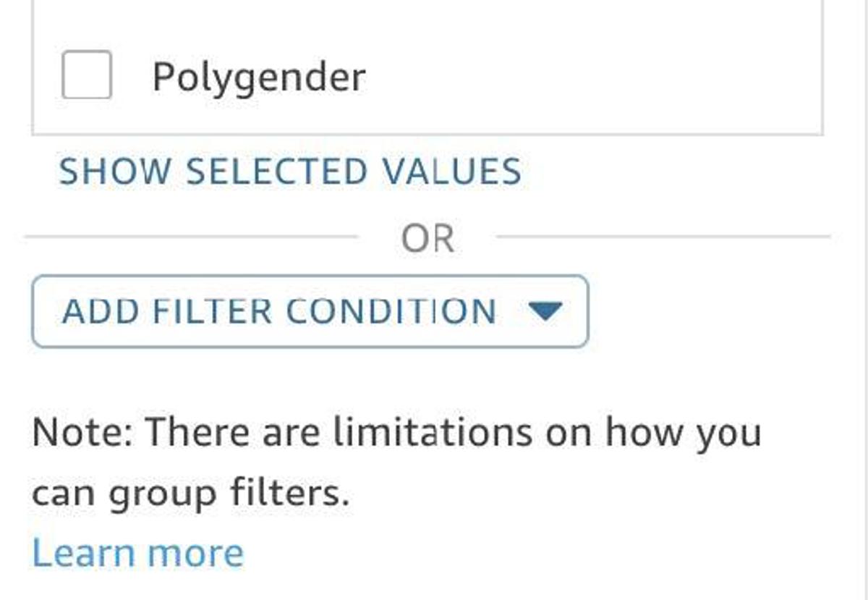Open the ADD FILTER CONDITION dropdown

(x=310, y=311)
